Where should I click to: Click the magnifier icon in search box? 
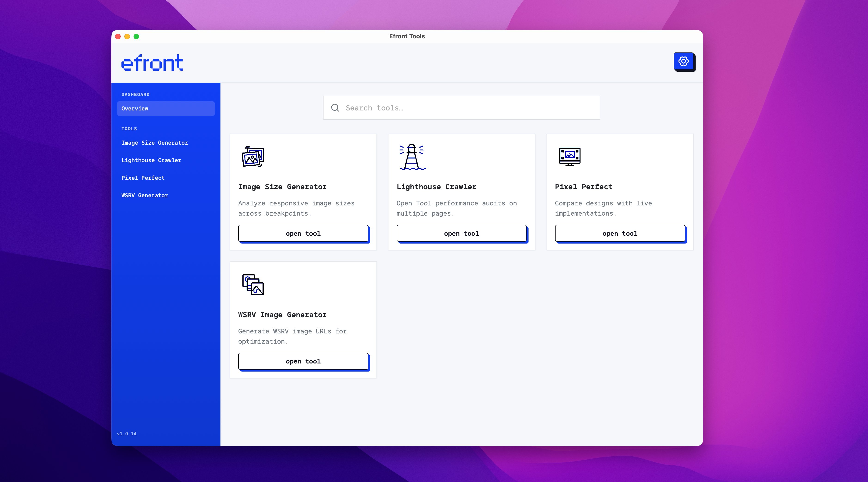[x=335, y=108]
